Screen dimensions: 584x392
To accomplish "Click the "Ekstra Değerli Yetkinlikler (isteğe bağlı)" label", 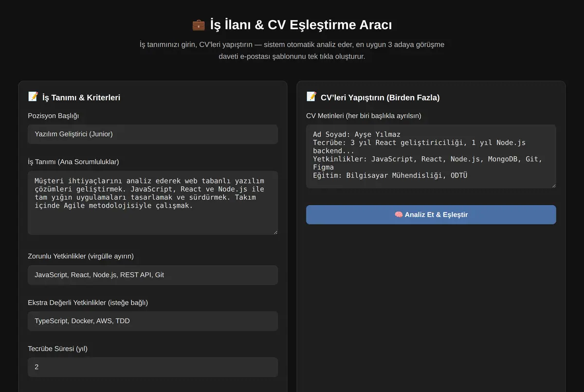I will pos(88,303).
